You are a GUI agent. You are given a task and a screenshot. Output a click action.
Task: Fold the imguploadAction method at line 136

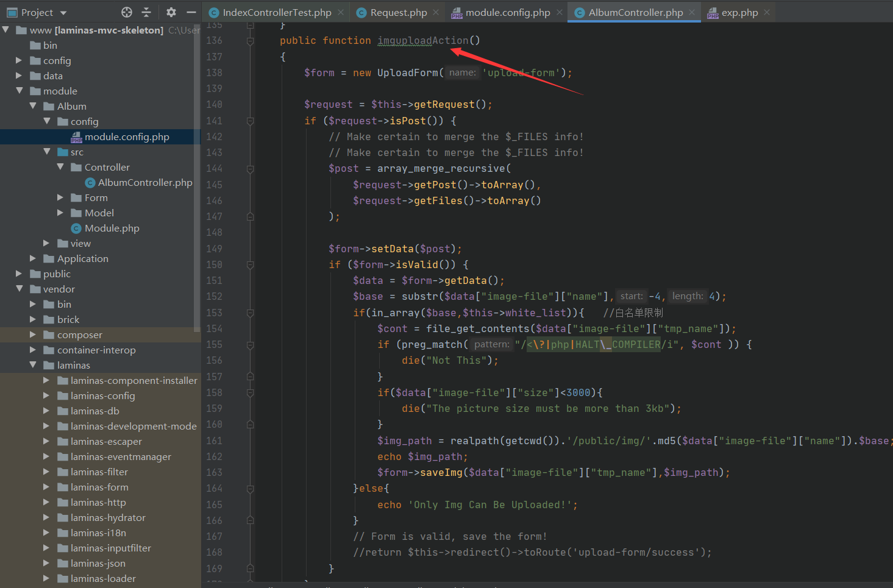tap(250, 41)
